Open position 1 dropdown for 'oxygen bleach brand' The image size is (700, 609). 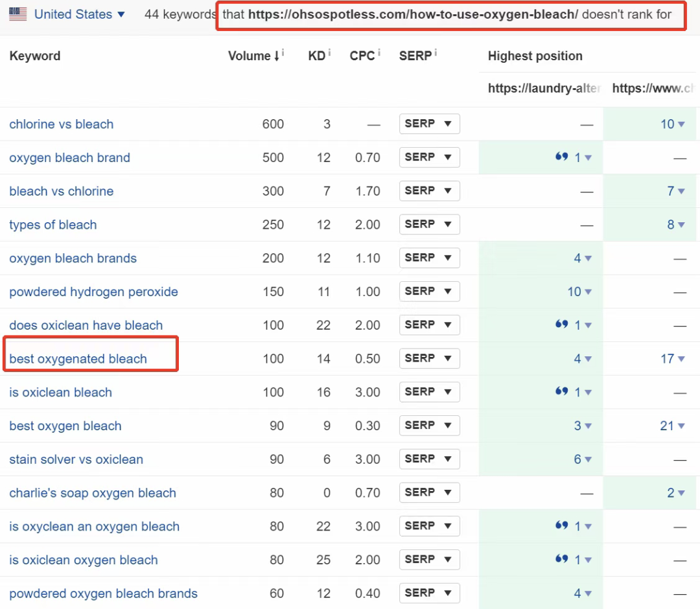[x=583, y=157]
